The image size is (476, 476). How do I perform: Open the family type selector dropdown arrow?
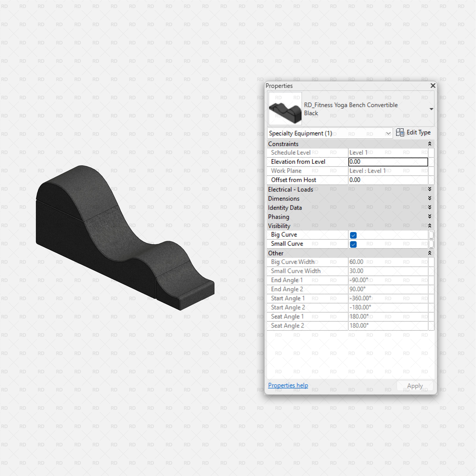431,109
